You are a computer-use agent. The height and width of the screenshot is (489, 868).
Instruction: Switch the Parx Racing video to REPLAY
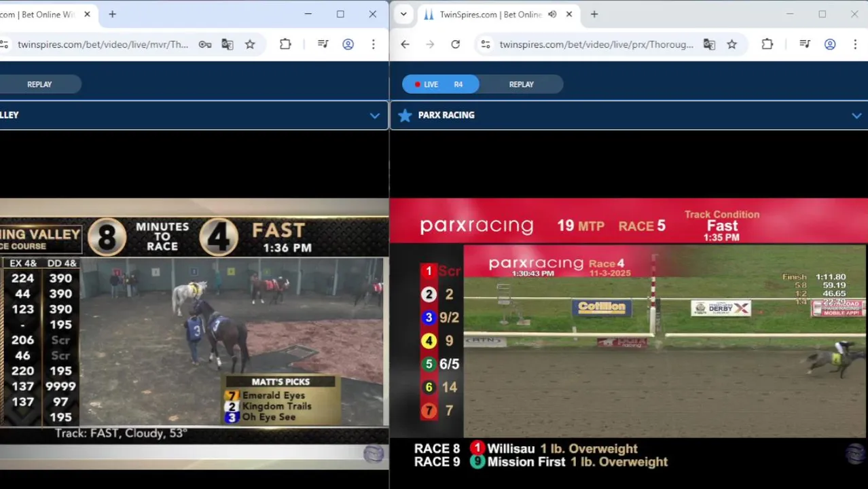pyautogui.click(x=521, y=84)
